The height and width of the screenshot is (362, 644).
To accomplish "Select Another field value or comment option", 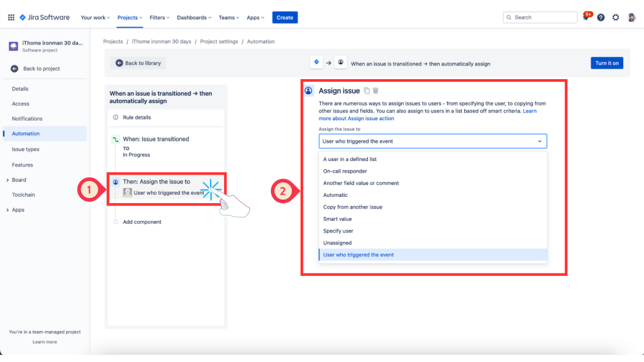I will (433, 183).
